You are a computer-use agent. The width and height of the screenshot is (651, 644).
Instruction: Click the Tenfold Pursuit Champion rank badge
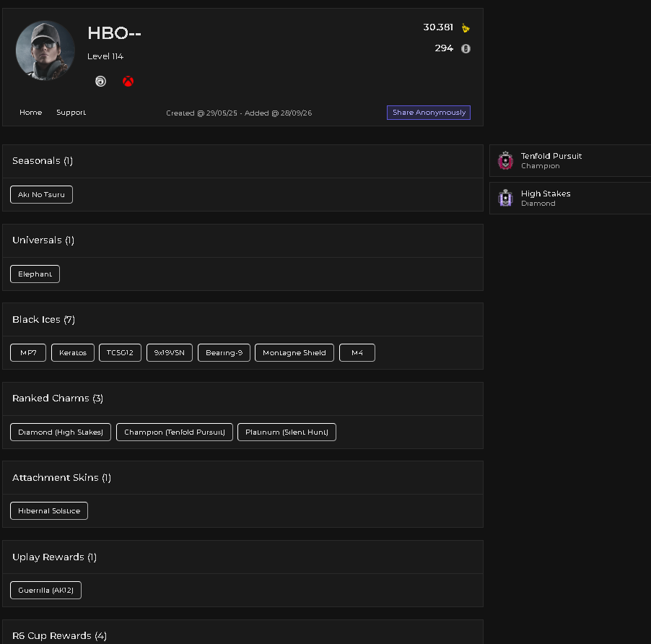pos(505,161)
